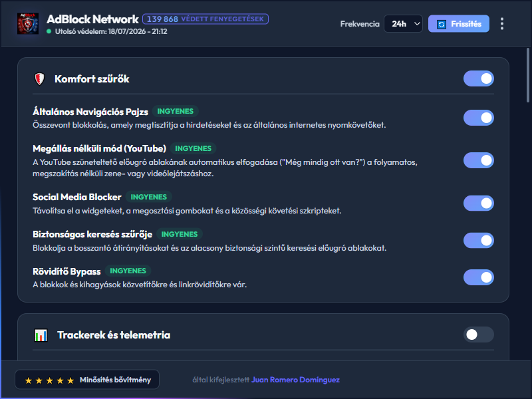Click the Utolsó védelem: 18/07/2026 - 21:12 text
This screenshot has width=532, height=399.
coord(111,31)
